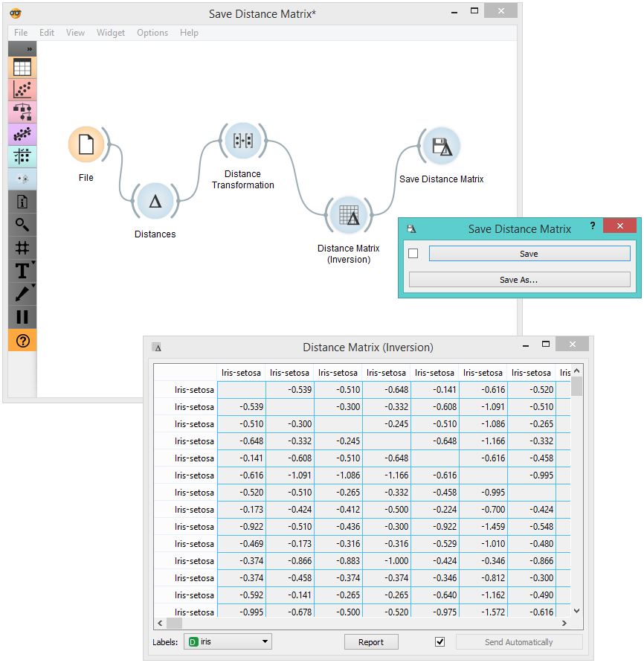Screen dimensions: 644x663
Task: Uncheck the Send Automatically checkbox
Action: coord(439,641)
